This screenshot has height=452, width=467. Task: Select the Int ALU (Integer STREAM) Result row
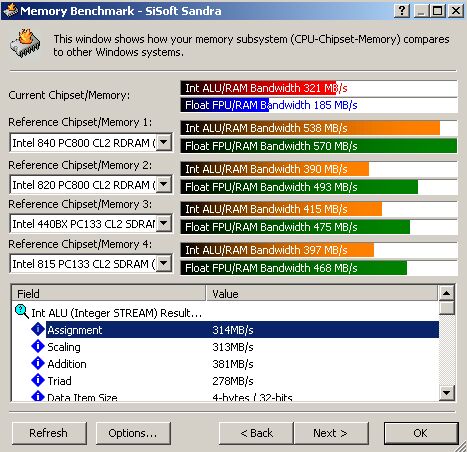tap(225, 312)
